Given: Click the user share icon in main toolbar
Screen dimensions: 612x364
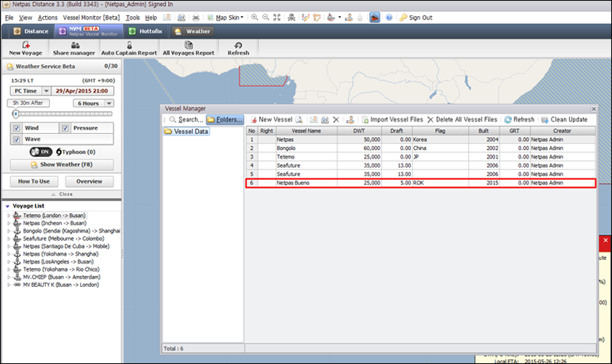Looking at the screenshot, I should tap(349, 17).
